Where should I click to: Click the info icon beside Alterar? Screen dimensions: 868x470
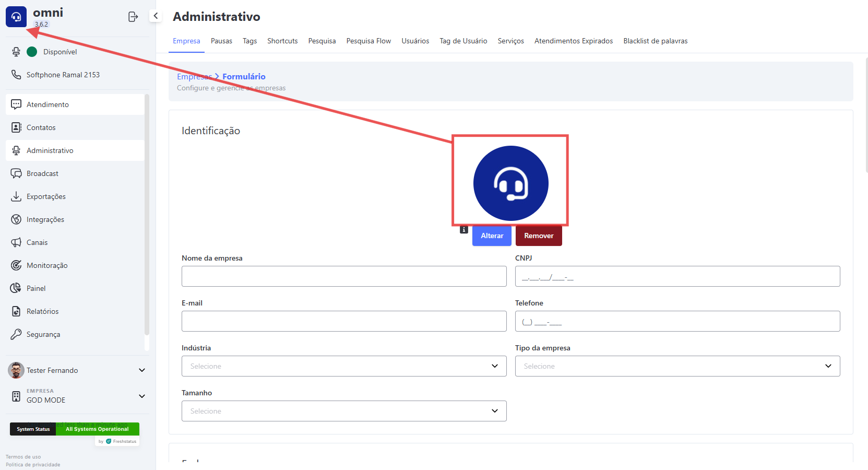[x=463, y=230]
